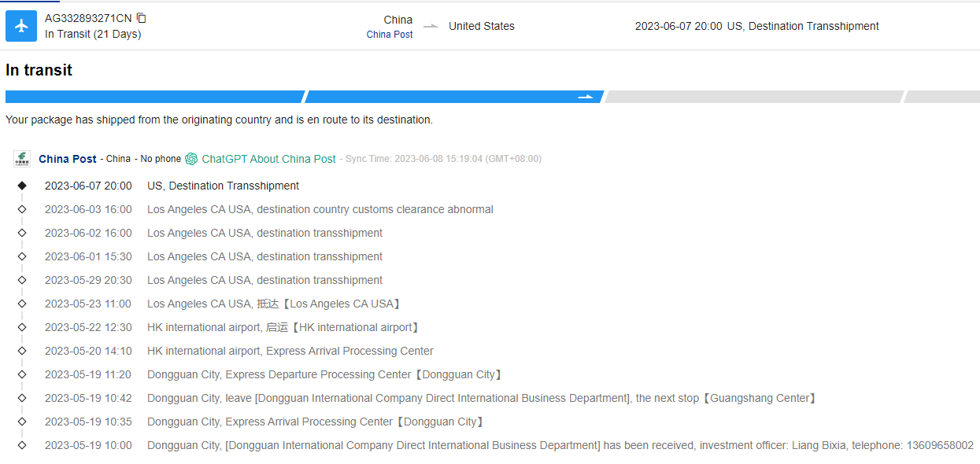Select the marker for the 2023-05-20 14:10 event

[22, 351]
